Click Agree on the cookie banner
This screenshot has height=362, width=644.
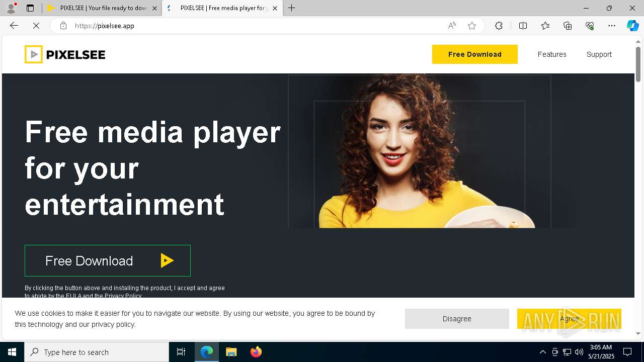[x=569, y=319]
